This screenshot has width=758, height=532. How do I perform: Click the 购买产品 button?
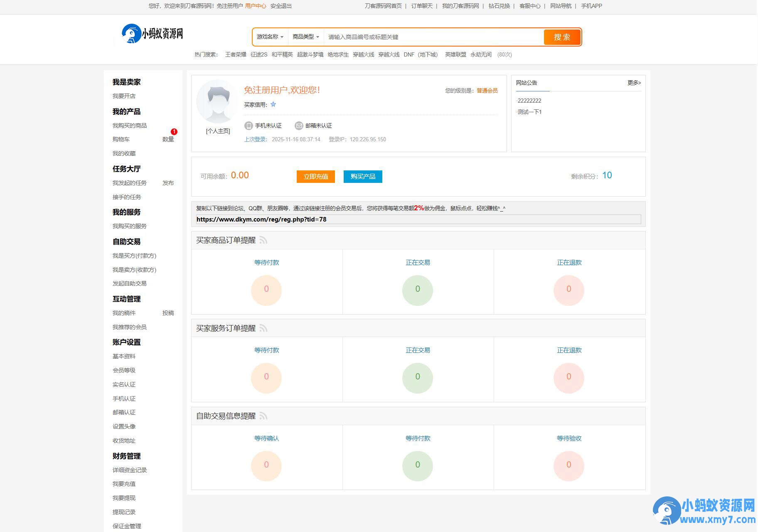pos(363,177)
